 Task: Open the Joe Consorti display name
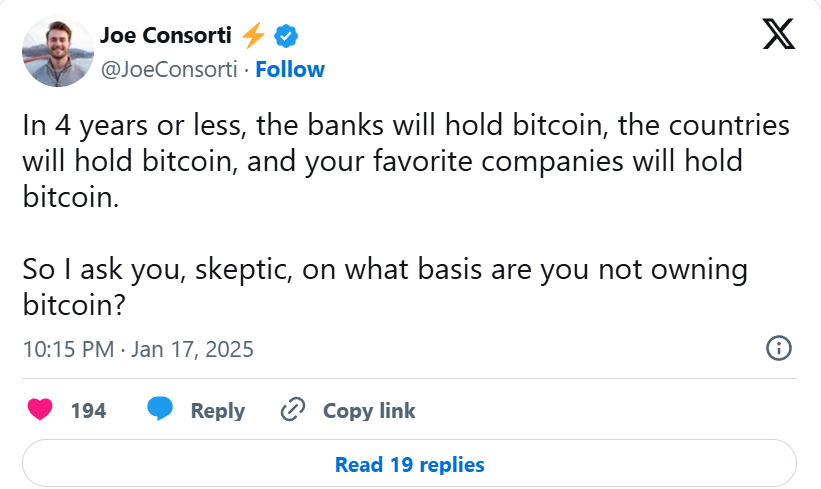tap(165, 36)
